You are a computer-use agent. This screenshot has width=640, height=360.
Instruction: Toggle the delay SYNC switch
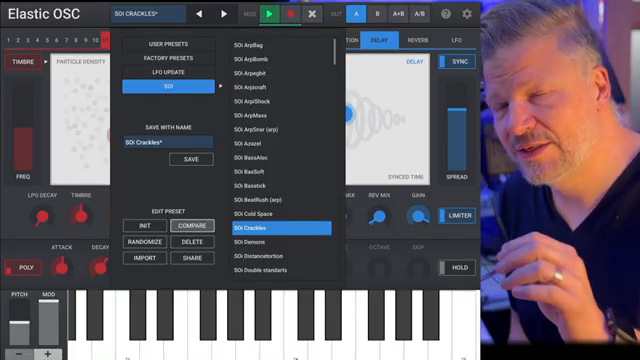[457, 62]
